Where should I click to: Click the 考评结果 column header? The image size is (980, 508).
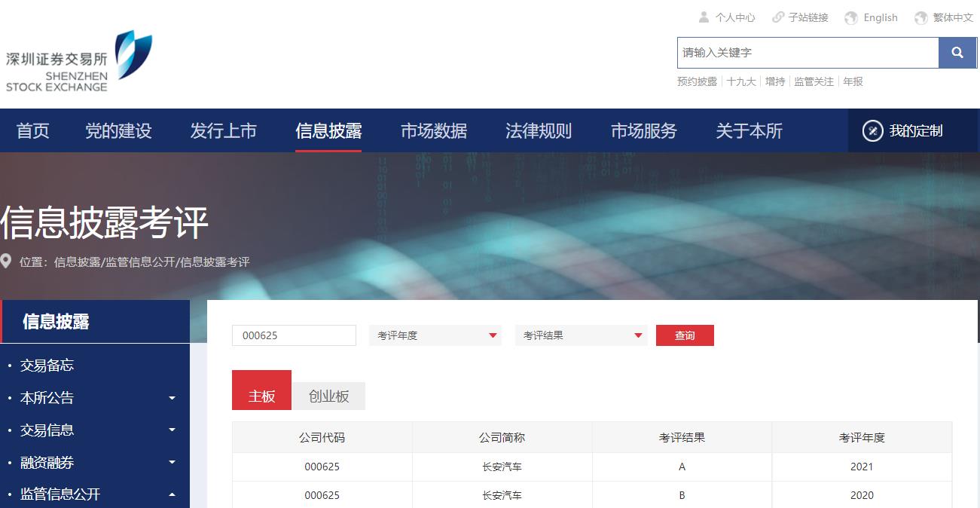tap(682, 437)
